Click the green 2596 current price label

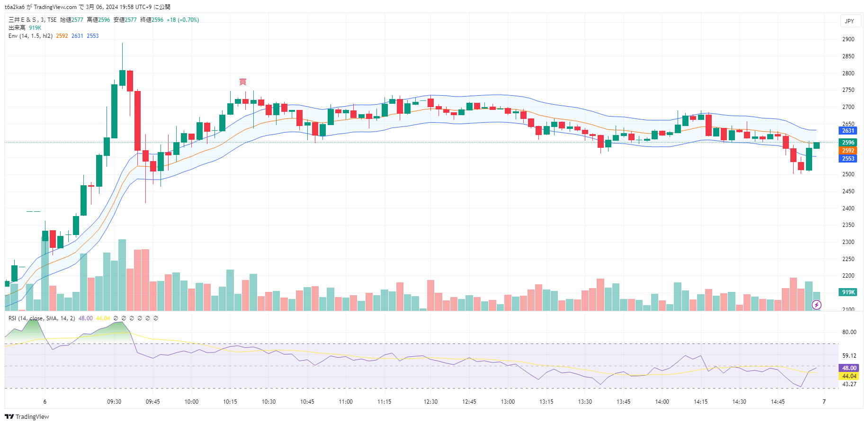tap(848, 143)
